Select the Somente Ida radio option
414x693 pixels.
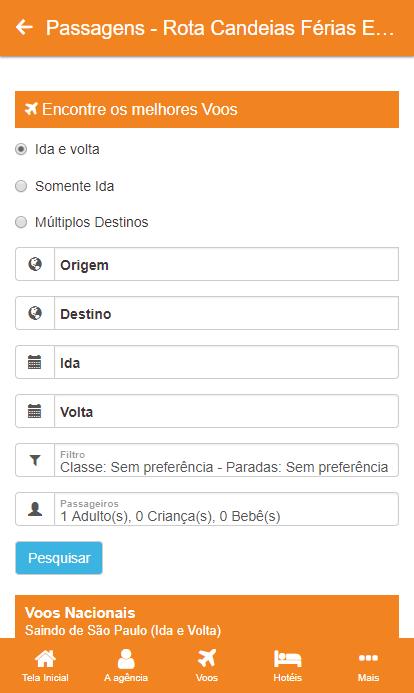point(21,186)
